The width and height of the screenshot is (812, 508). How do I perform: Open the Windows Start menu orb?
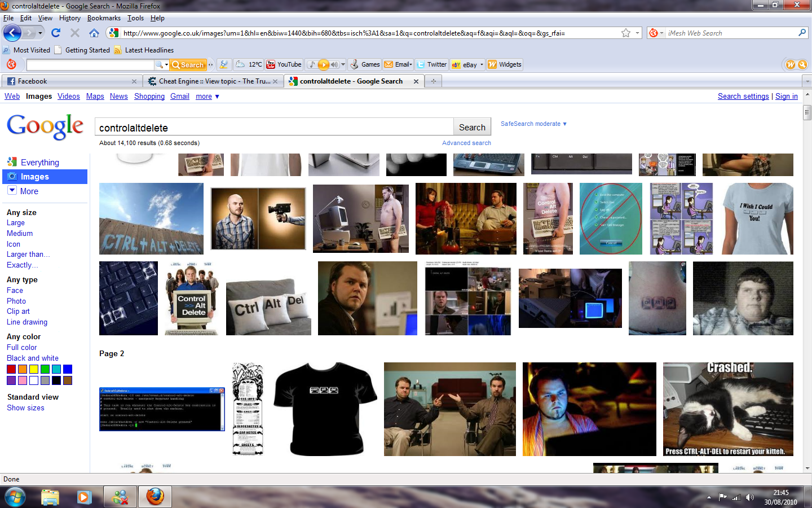pos(15,497)
